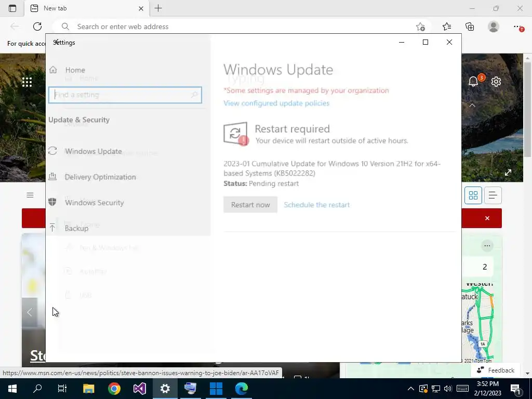The height and width of the screenshot is (399, 532).
Task: Open Edge profile avatar
Action: pyautogui.click(x=494, y=26)
